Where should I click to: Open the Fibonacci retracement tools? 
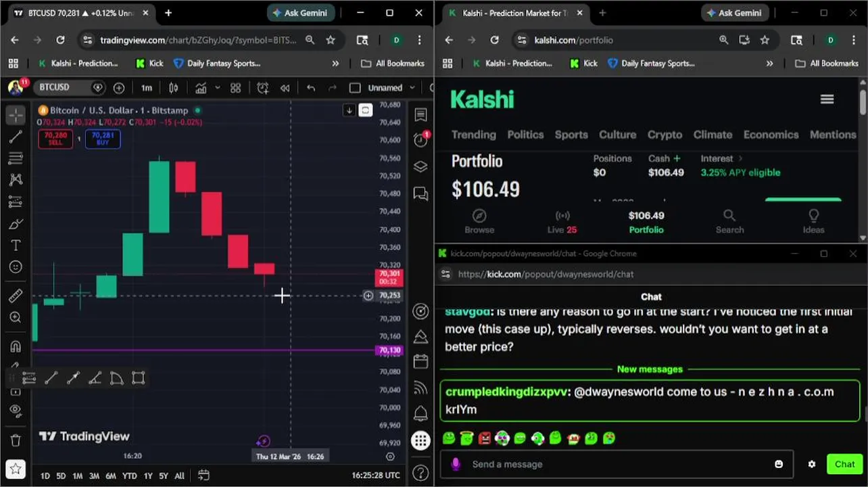[16, 158]
